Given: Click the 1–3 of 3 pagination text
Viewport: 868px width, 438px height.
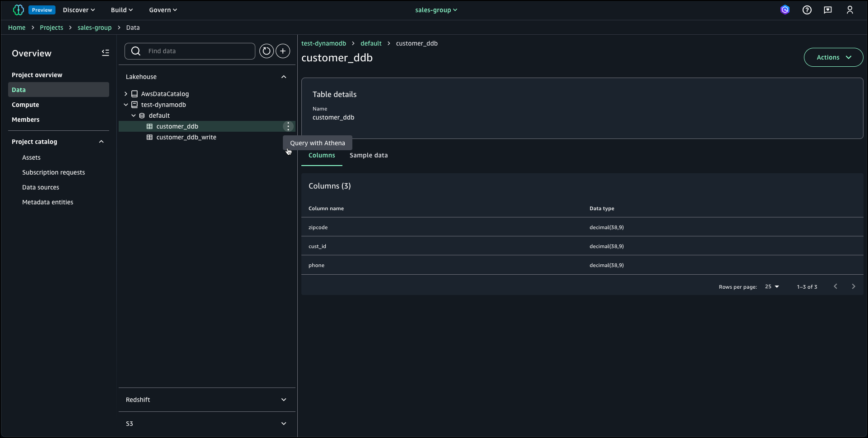Looking at the screenshot, I should pos(807,287).
